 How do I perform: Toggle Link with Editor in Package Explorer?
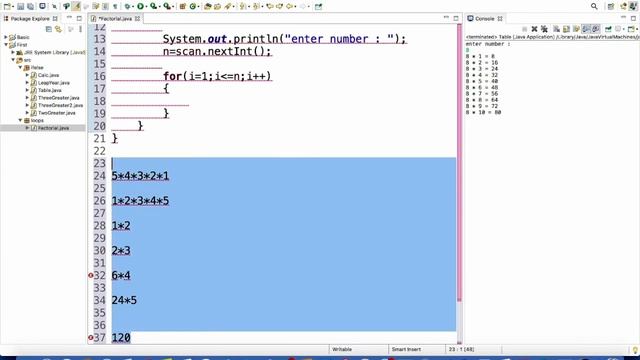click(58, 29)
